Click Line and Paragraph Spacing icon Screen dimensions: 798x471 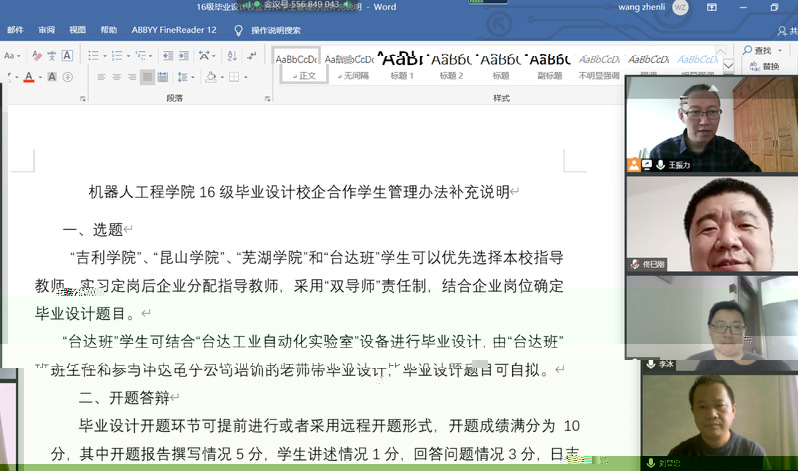point(182,77)
